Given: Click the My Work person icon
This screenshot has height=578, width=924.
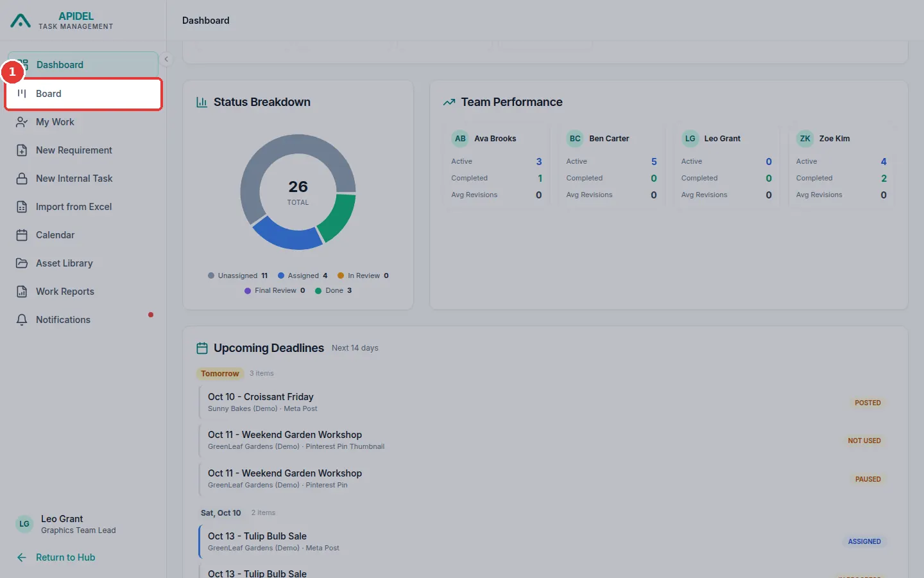Looking at the screenshot, I should (22, 122).
